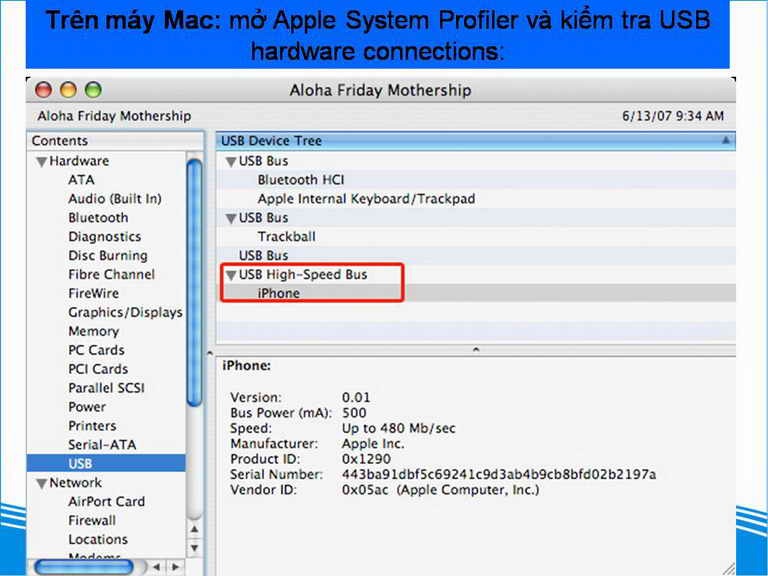The height and width of the screenshot is (576, 768).
Task: Select Power in the sidebar
Action: [x=87, y=407]
